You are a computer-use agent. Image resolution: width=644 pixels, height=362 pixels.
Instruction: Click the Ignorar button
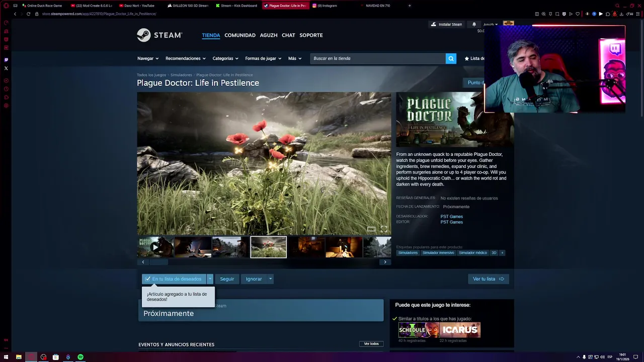(x=254, y=279)
